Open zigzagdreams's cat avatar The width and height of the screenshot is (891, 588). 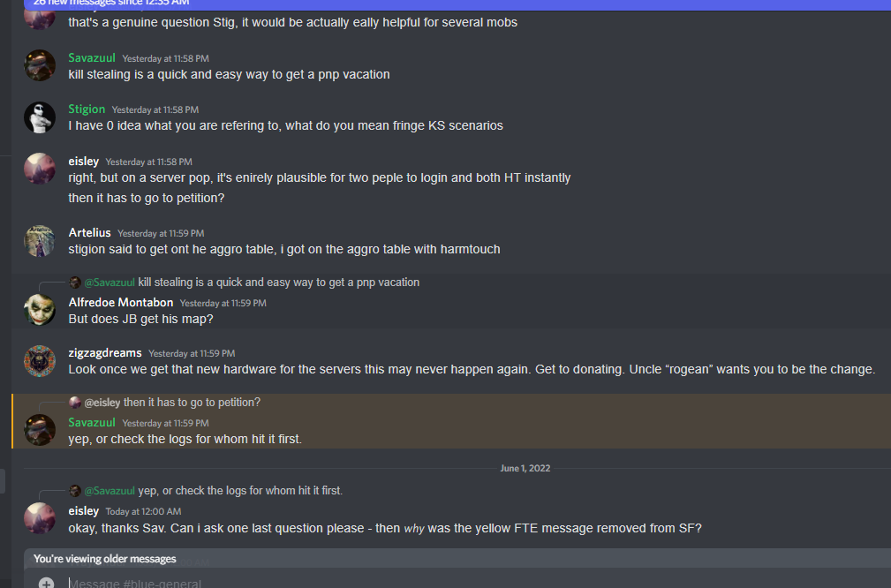[x=40, y=361]
